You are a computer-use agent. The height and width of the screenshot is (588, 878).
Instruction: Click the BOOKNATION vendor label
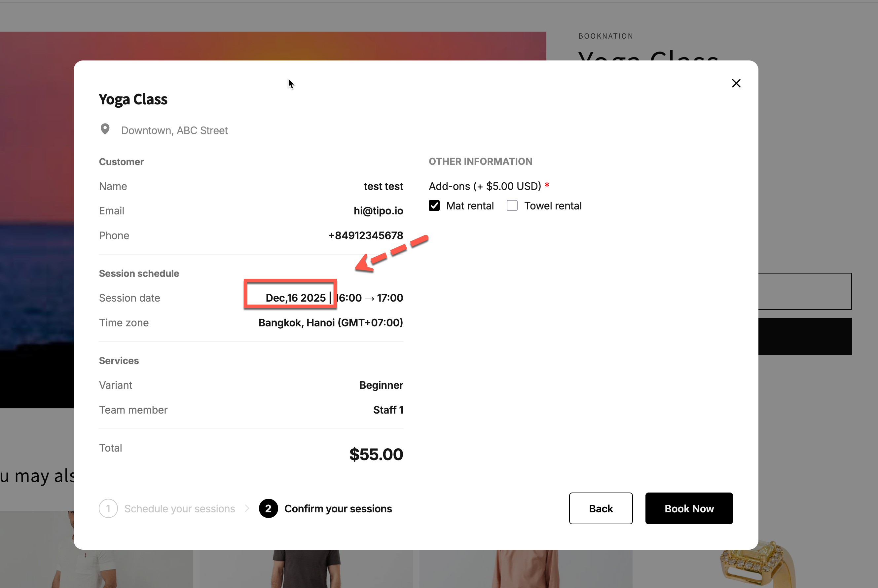coord(606,36)
